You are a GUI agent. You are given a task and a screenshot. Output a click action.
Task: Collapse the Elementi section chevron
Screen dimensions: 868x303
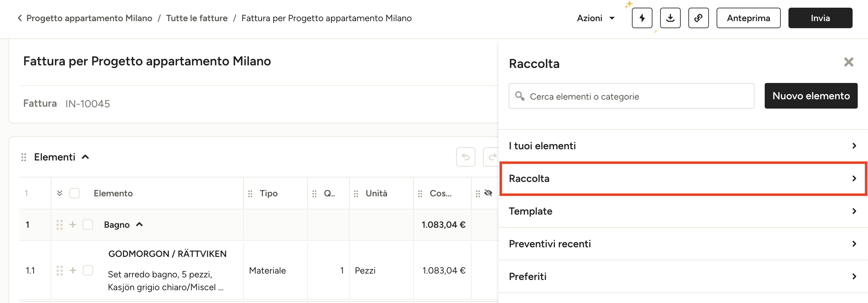86,157
